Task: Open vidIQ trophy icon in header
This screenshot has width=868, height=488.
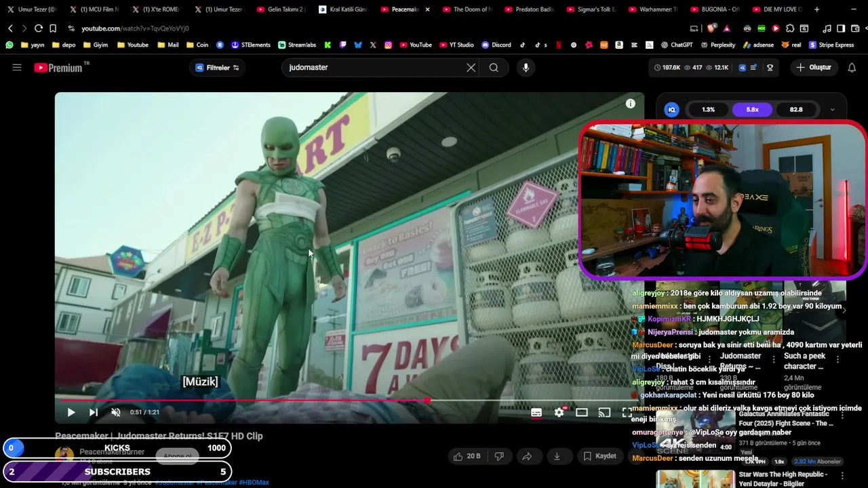Action: 770,68
